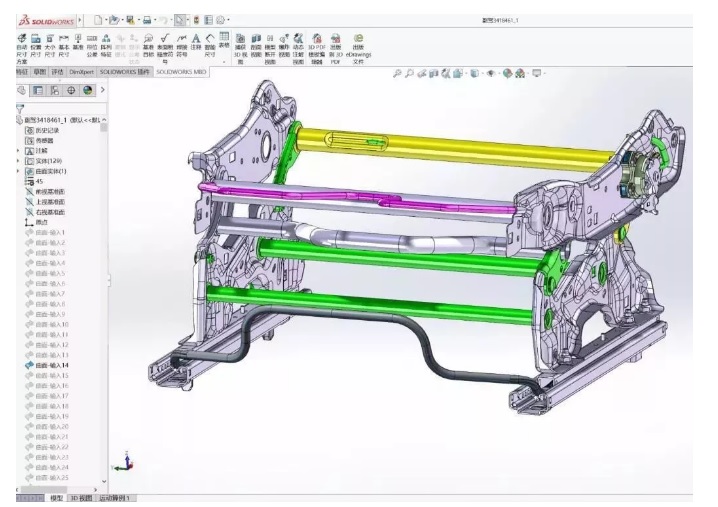Viewport: 718px width, 507px height.
Task: Expand the SOLIDWORKS menu arrow beside logo
Action: [x=80, y=20]
